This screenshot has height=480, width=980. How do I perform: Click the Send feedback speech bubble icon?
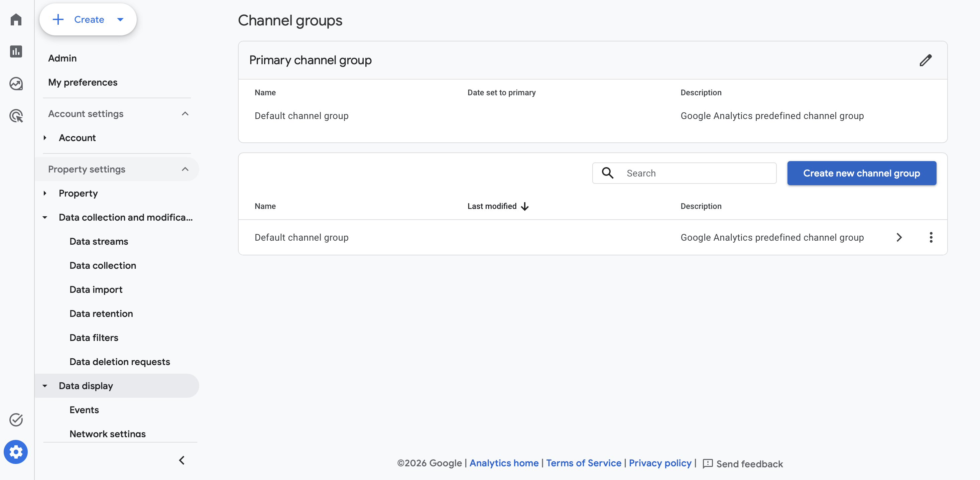coord(708,464)
